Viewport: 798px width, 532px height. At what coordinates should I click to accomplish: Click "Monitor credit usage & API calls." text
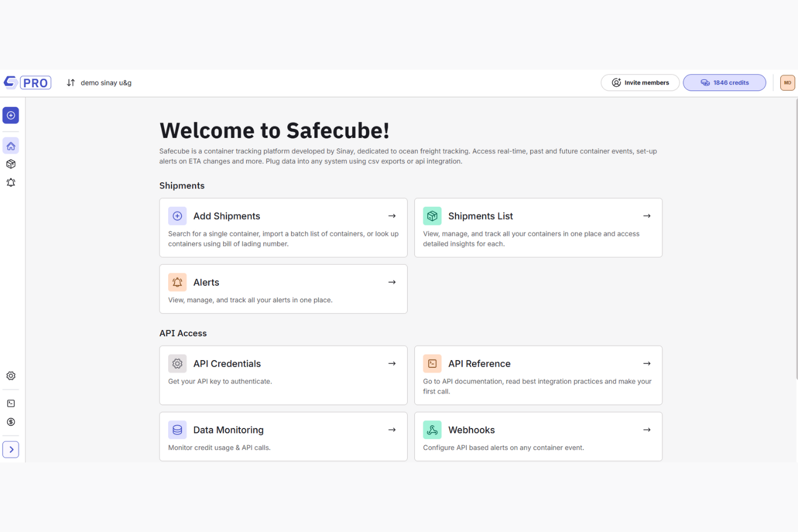click(x=219, y=448)
